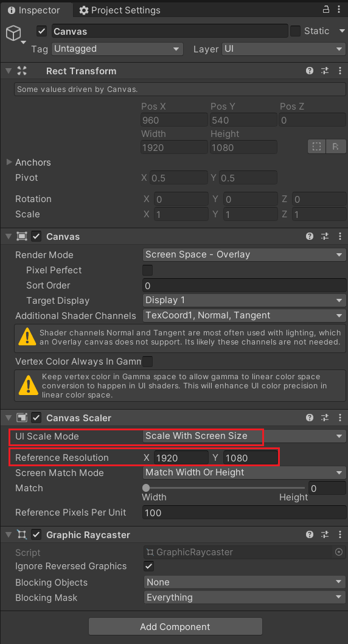Click the Add Component button

[175, 627]
